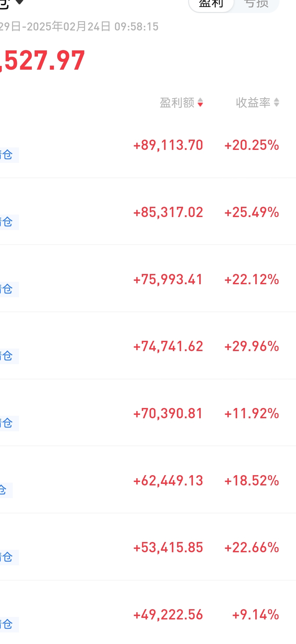Tap the 清仓 tag in the +75,993.41 row
296x644 pixels.
coord(7,289)
